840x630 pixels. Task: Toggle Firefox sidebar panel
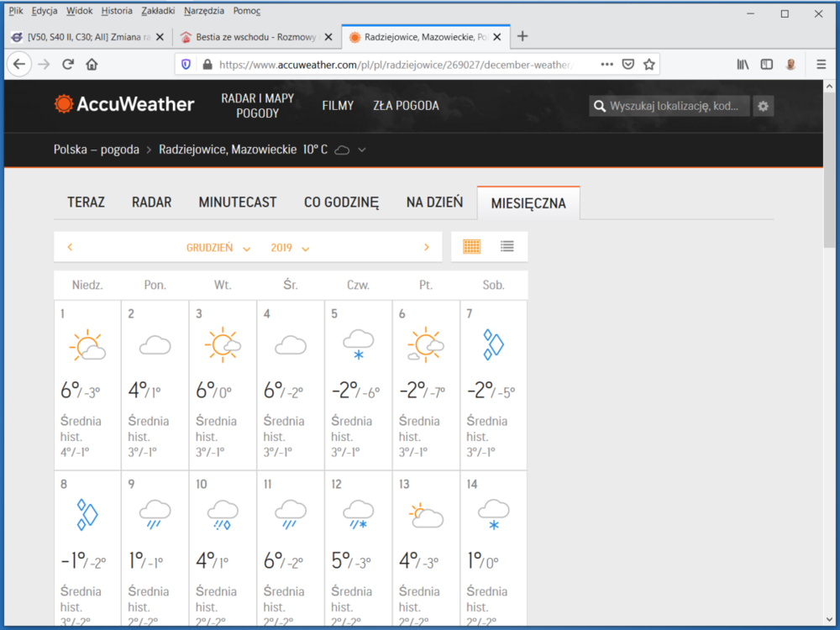[766, 64]
